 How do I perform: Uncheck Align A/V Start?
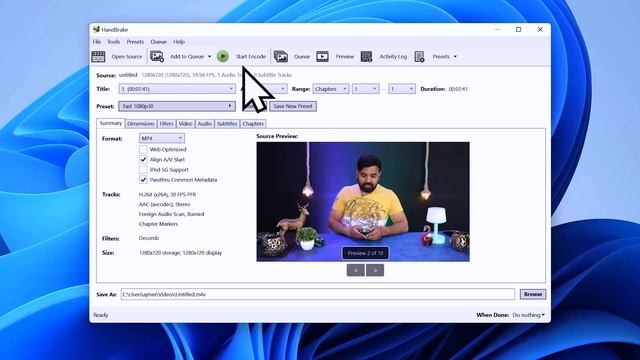[143, 160]
